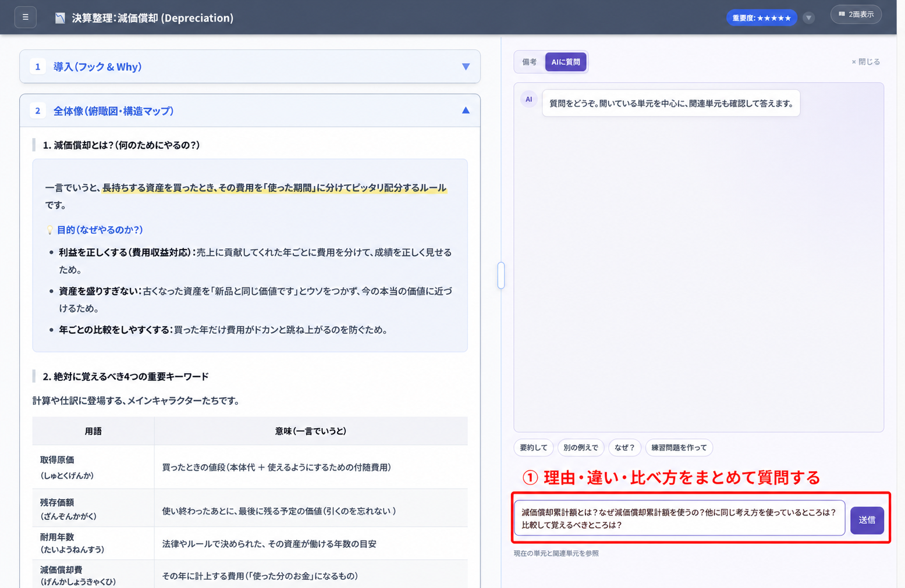Collapse section 2 全体像(俯瞰図・構造マップ)
The width and height of the screenshot is (905, 588).
click(250, 111)
